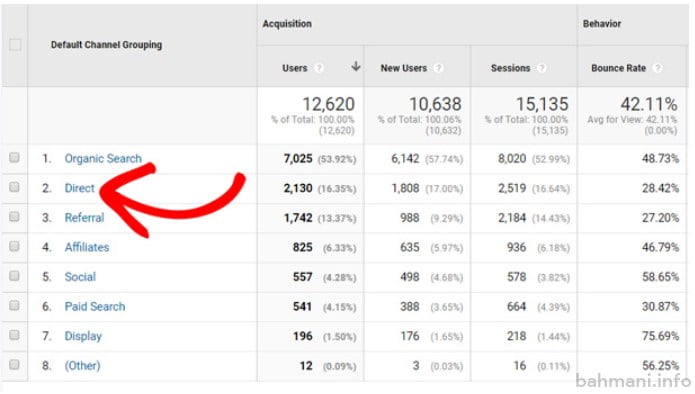Open the (Other) channel link

click(x=82, y=366)
